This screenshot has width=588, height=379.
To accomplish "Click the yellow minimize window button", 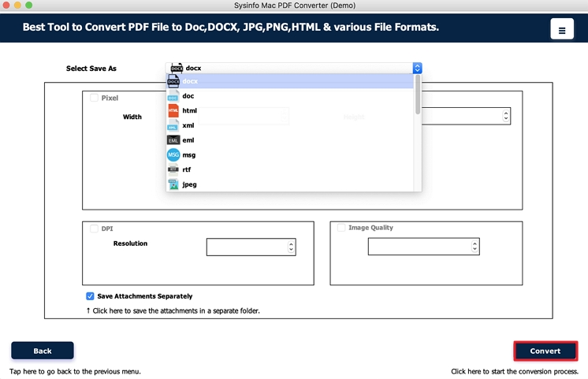I will (17, 6).
